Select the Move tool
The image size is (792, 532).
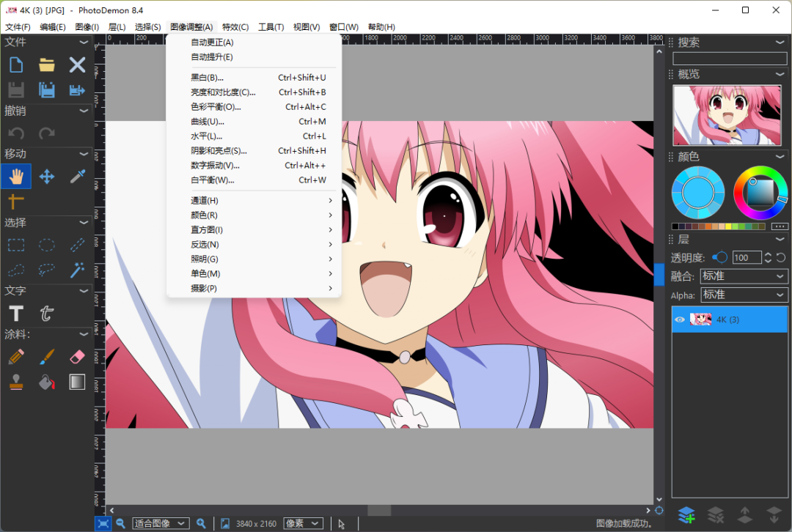46,176
